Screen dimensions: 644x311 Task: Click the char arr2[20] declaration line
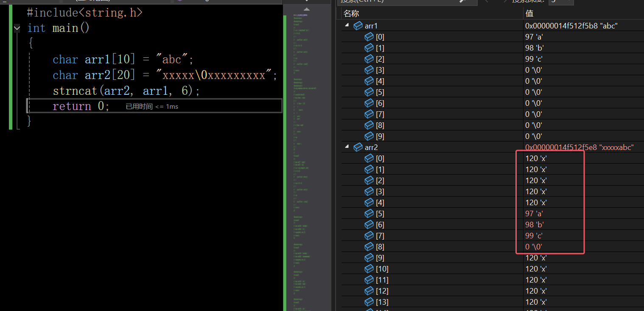(x=165, y=75)
